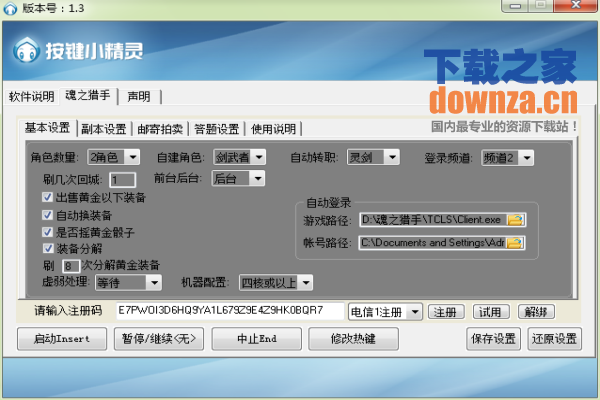Switch to the 软件说明 tab
The image size is (600, 400).
tap(31, 96)
